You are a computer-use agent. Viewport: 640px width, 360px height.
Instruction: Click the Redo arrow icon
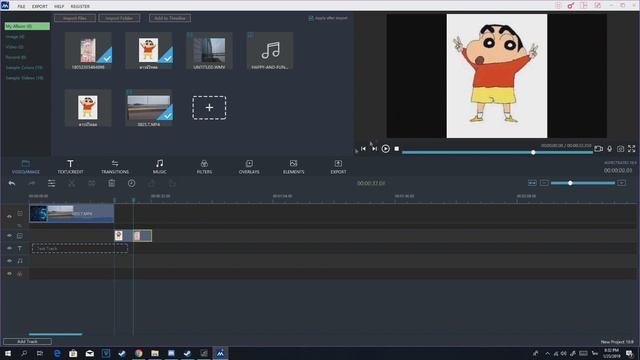pos(32,183)
